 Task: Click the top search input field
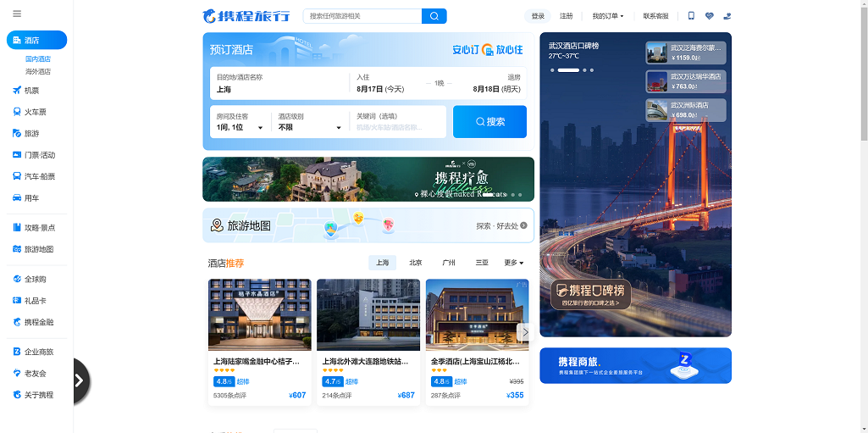[x=362, y=16]
